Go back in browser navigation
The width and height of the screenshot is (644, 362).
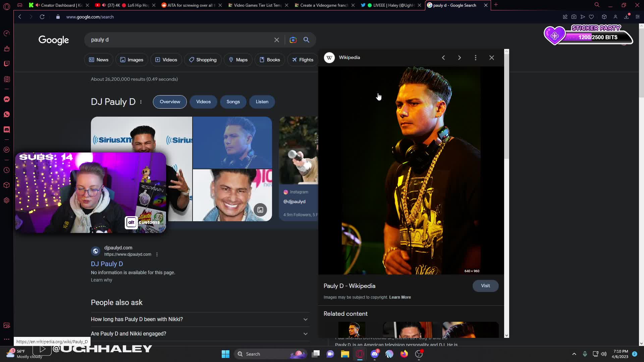tap(20, 17)
